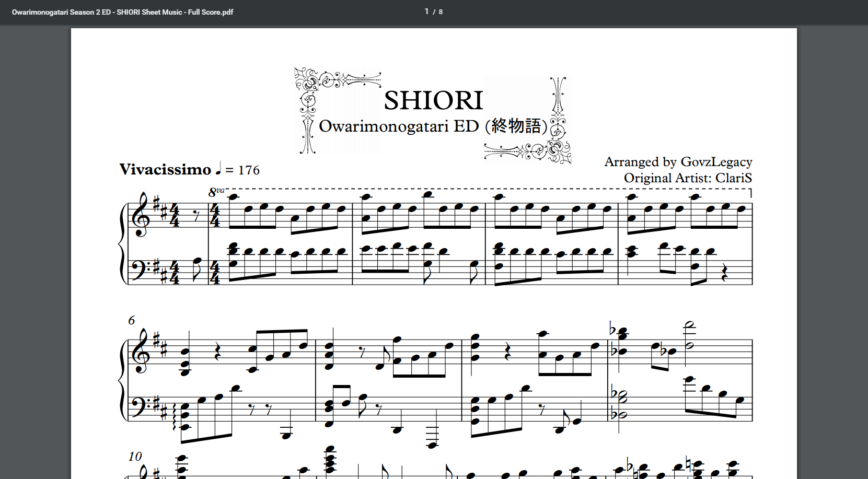Select the SHIORI title heading
This screenshot has height=479, width=868.
coord(433,100)
